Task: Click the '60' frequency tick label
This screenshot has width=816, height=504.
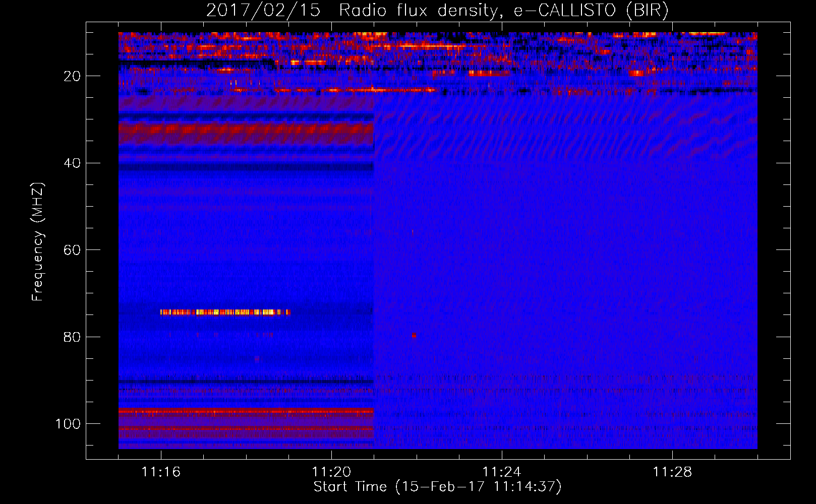Action: 73,250
